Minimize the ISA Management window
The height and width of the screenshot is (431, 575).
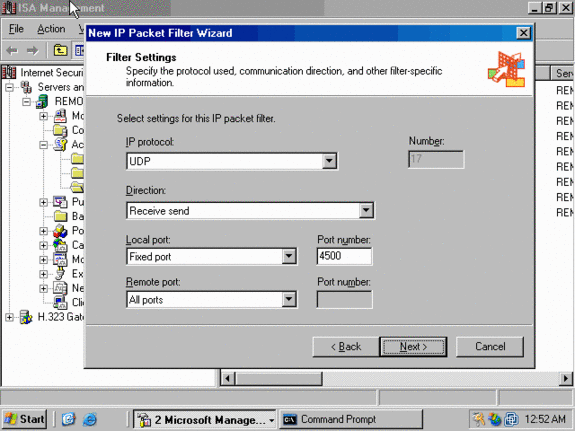tap(535, 8)
